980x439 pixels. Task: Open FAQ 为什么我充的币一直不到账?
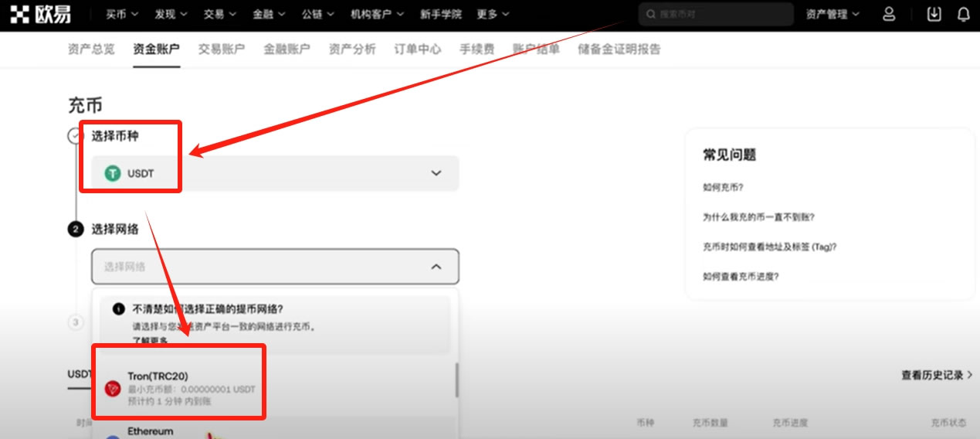click(x=758, y=217)
